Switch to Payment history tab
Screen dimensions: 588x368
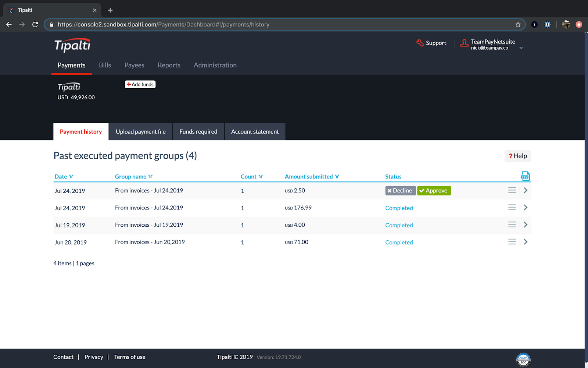[x=81, y=132]
